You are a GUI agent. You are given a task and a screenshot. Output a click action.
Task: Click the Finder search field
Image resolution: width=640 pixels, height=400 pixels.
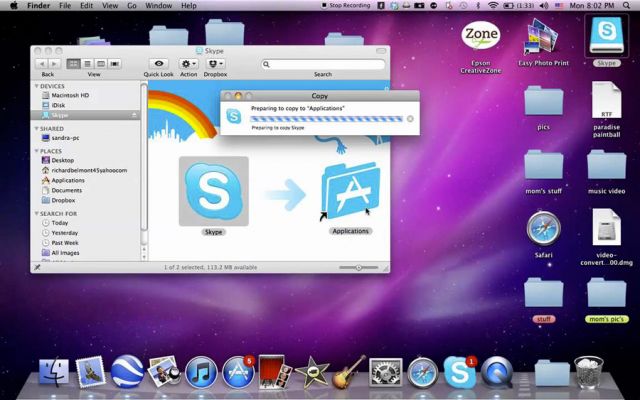pos(323,64)
